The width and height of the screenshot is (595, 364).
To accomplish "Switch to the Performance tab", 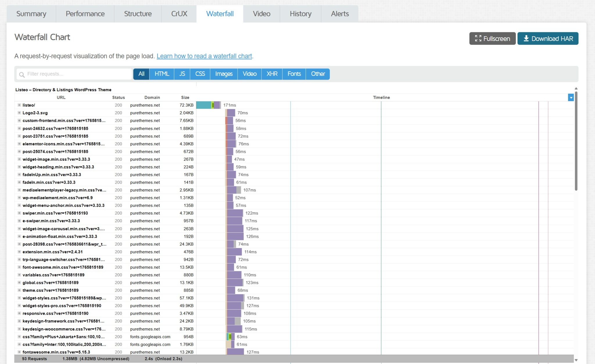I will coord(85,14).
